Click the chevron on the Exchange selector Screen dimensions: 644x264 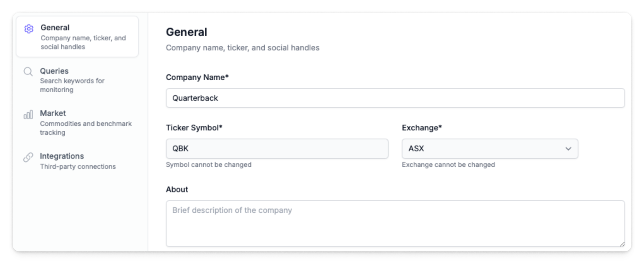[x=569, y=148]
